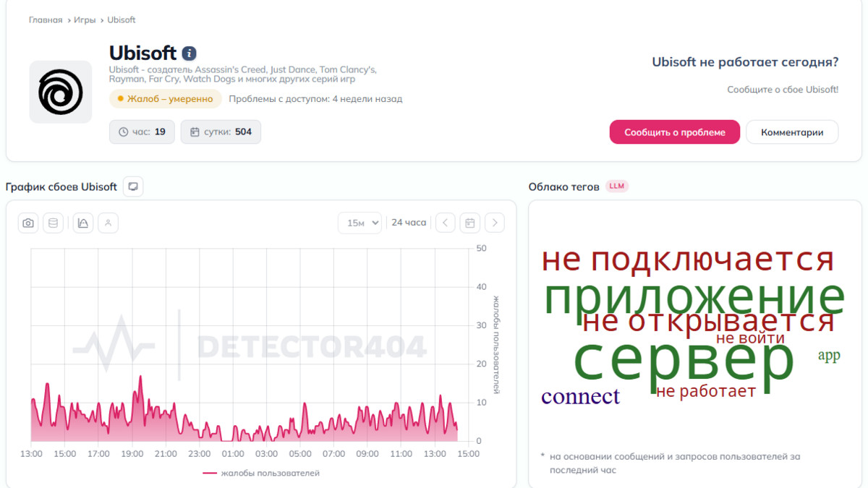
Task: Click the user icon in chart toolbar
Action: tap(108, 223)
